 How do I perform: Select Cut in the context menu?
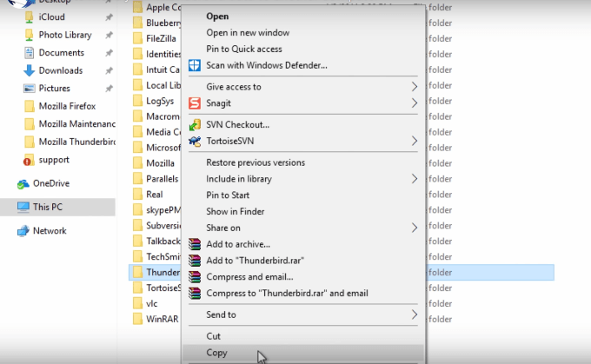point(303,336)
